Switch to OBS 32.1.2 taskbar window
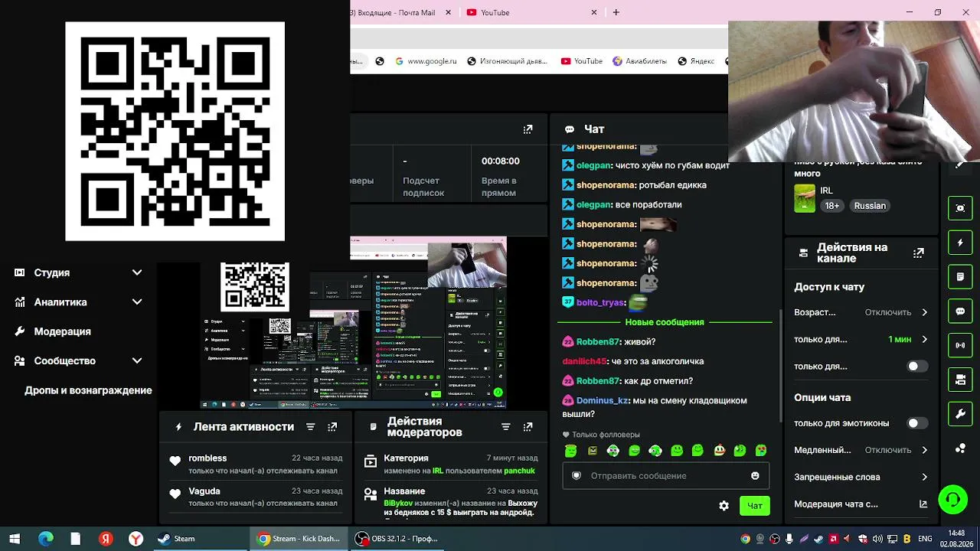This screenshot has width=980, height=551. [x=397, y=539]
